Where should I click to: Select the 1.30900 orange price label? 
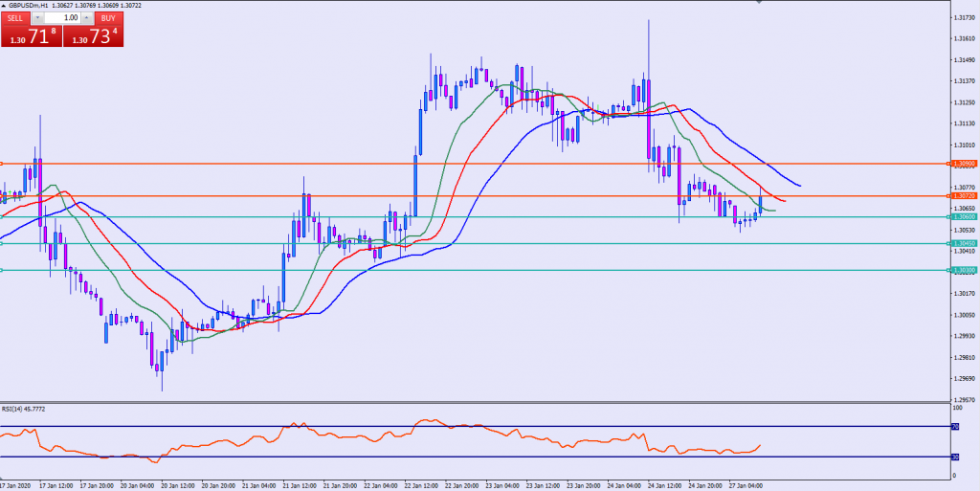point(964,164)
